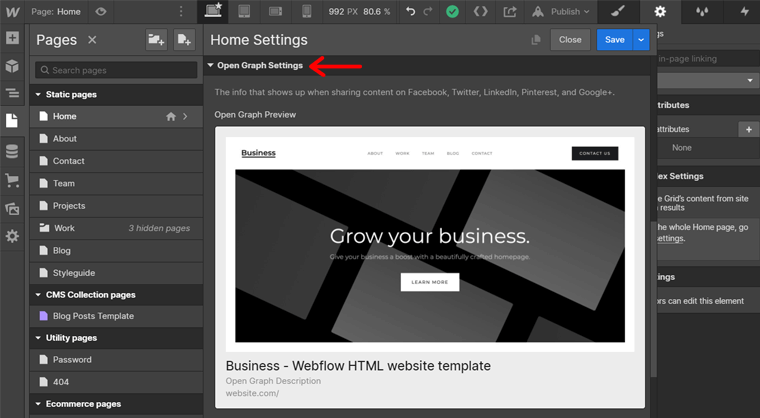Open the Style brush tab
Screen dimensions: 760x418
point(618,11)
